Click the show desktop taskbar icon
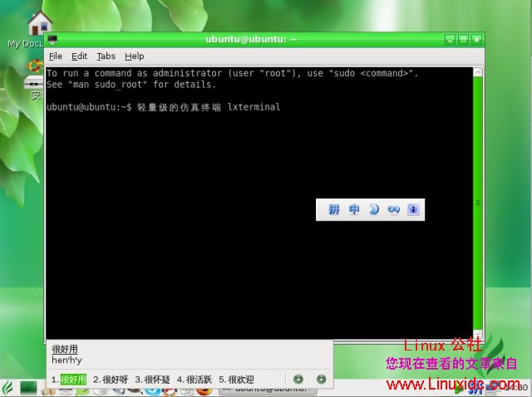532x397 pixels. [x=28, y=388]
